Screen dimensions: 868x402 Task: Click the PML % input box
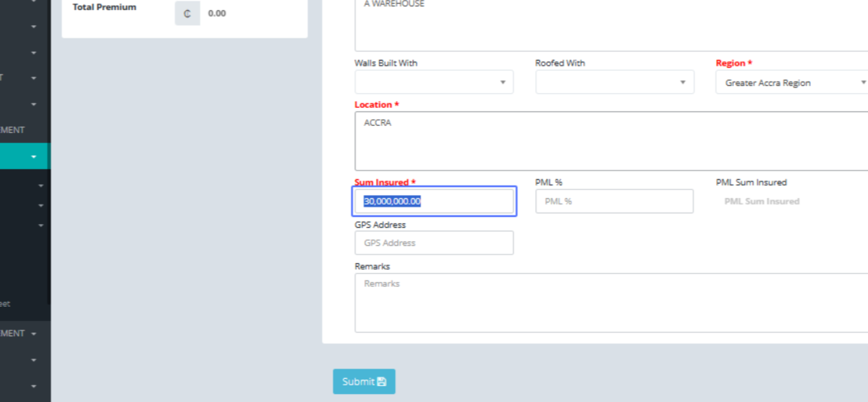tap(614, 201)
